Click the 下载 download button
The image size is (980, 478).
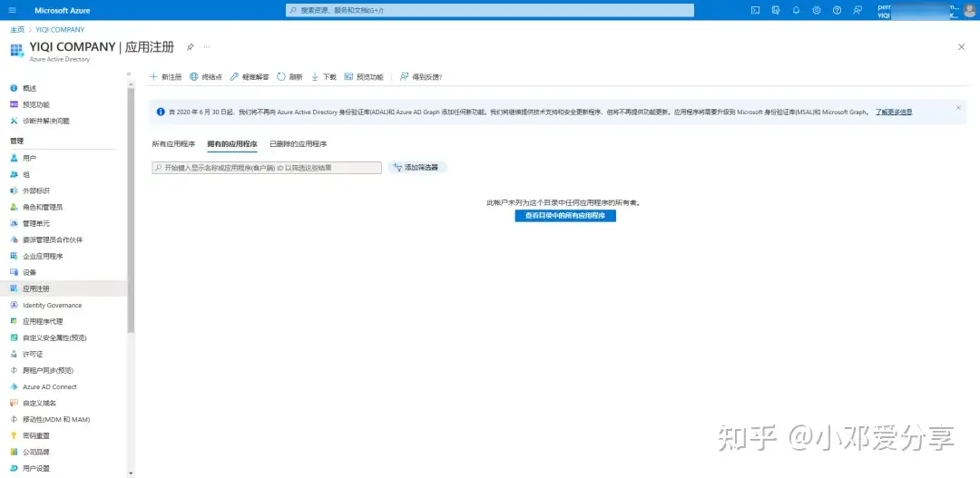click(x=324, y=77)
